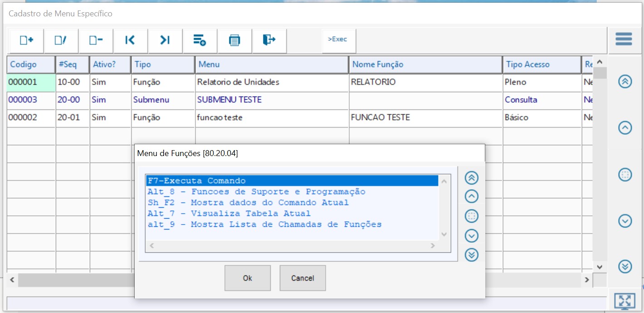The height and width of the screenshot is (313, 644).
Task: Click the Tipo Acesso column header
Action: [x=542, y=64]
